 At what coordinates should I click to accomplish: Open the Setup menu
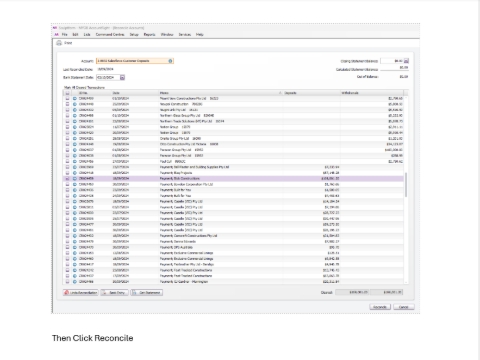click(134, 34)
